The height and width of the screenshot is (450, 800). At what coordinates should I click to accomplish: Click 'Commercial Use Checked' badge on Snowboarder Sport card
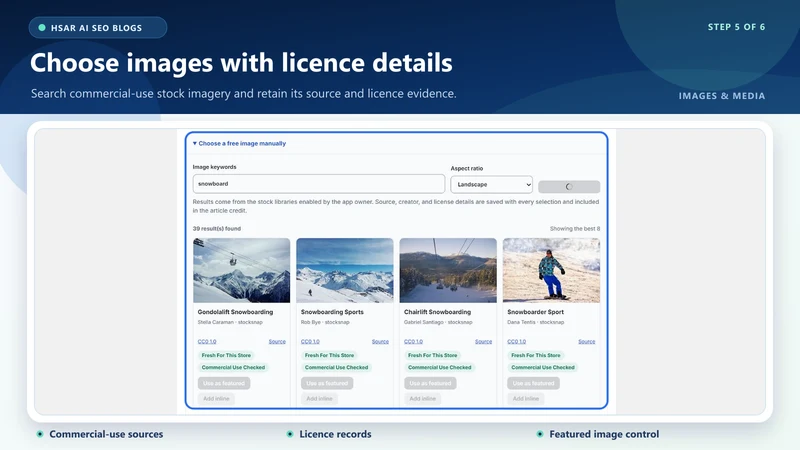click(x=543, y=367)
